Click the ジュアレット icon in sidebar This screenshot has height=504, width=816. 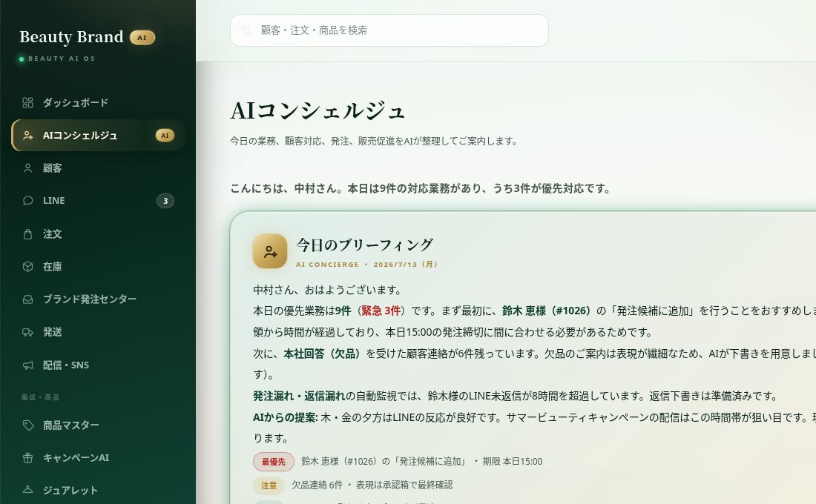click(x=27, y=490)
